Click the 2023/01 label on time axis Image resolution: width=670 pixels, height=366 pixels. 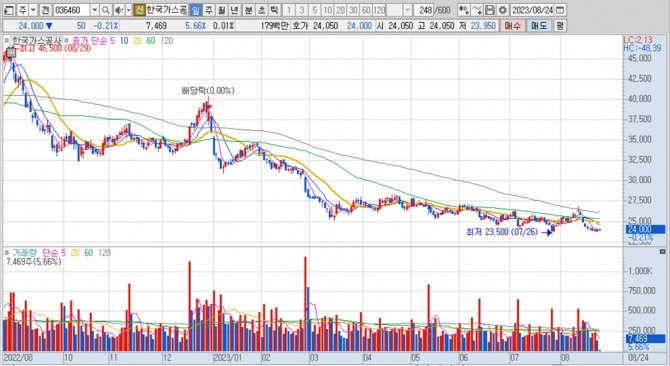228,358
